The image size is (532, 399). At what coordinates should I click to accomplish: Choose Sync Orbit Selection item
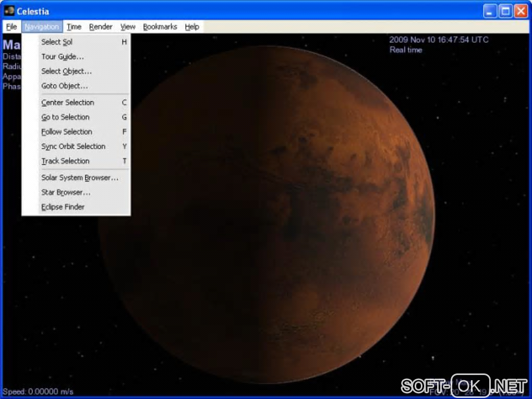(x=76, y=146)
